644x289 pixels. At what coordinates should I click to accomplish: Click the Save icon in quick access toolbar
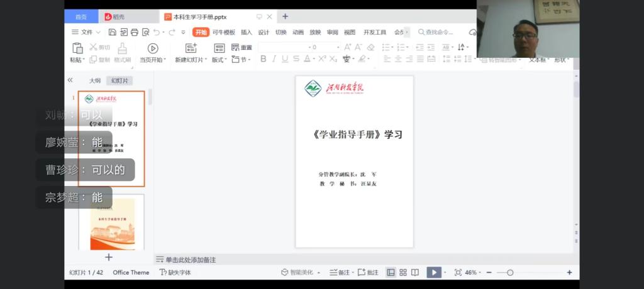tap(112, 32)
